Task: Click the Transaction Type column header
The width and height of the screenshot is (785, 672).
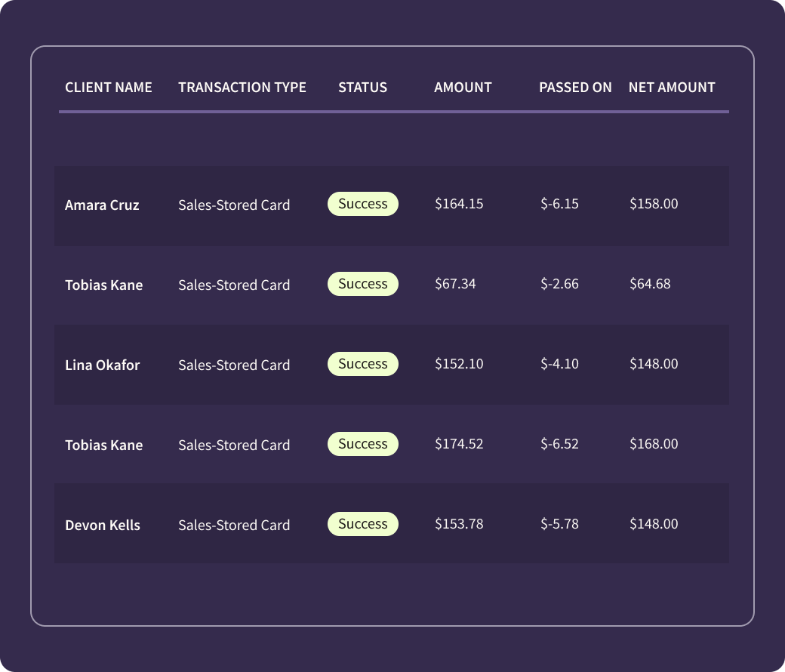Action: 242,88
